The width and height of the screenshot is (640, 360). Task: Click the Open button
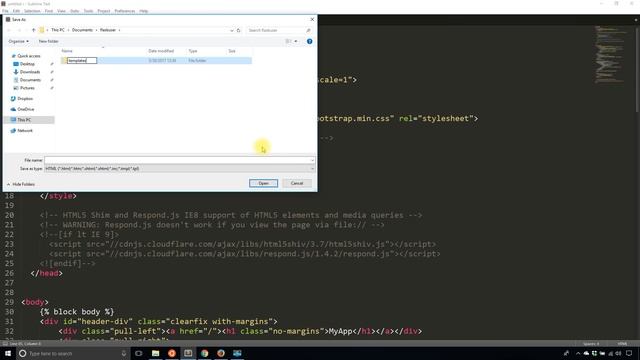click(x=263, y=183)
